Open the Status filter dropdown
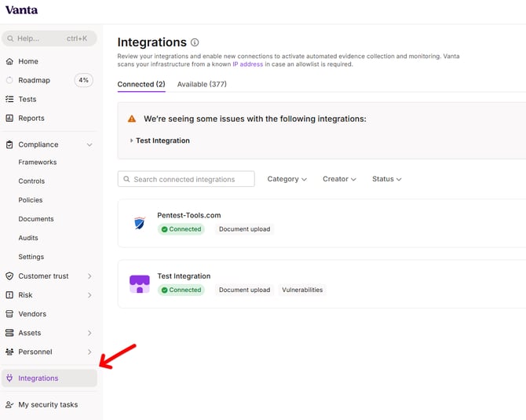Viewport: 526px width, 420px height. pyautogui.click(x=386, y=179)
